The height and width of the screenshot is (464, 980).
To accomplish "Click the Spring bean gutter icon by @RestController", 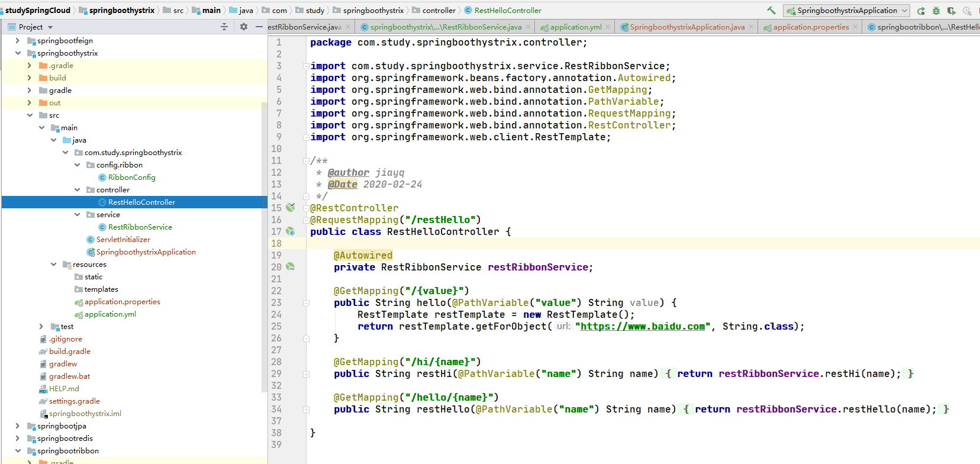I will click(290, 208).
